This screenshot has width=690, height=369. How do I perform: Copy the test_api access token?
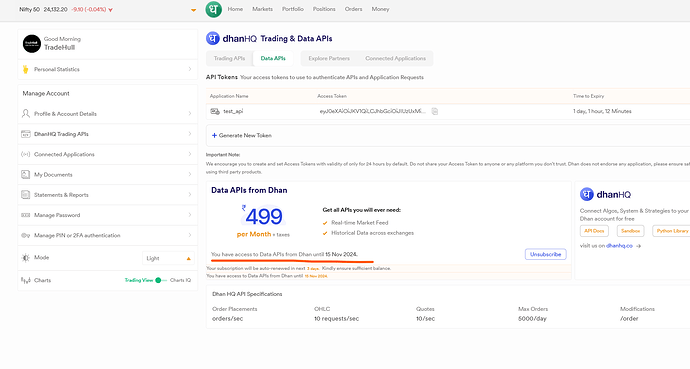tap(435, 112)
